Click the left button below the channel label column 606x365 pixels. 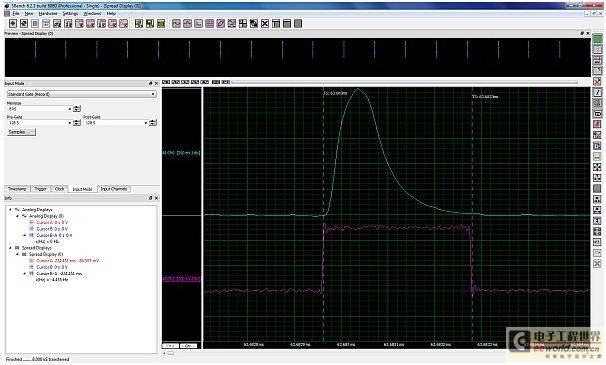[170, 346]
